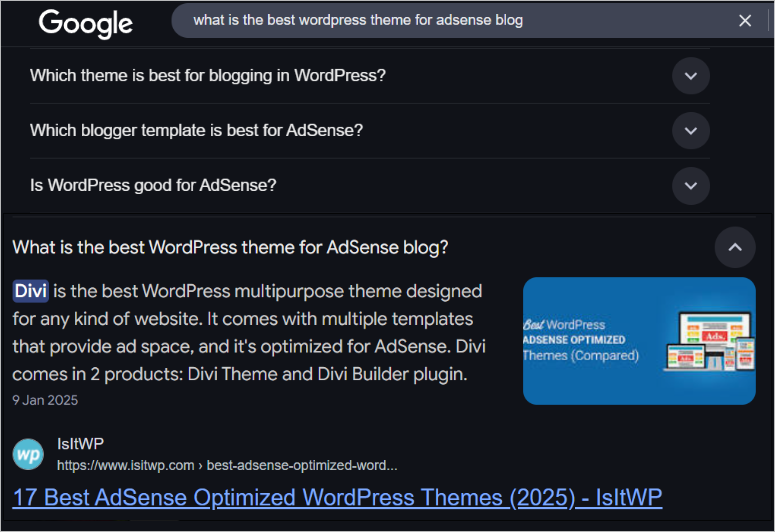This screenshot has width=775, height=532.
Task: Click the Google logo
Action: pos(86,23)
